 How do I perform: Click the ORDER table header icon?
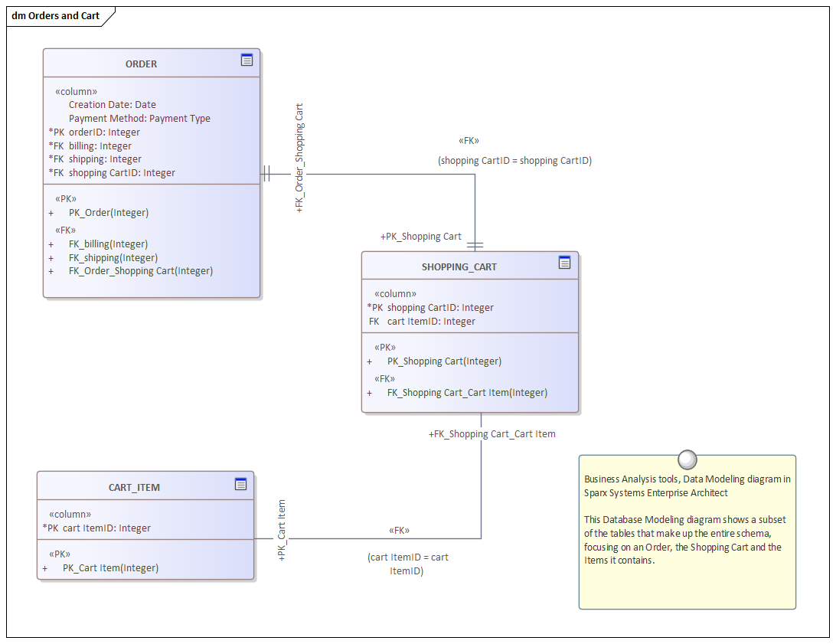[x=247, y=60]
